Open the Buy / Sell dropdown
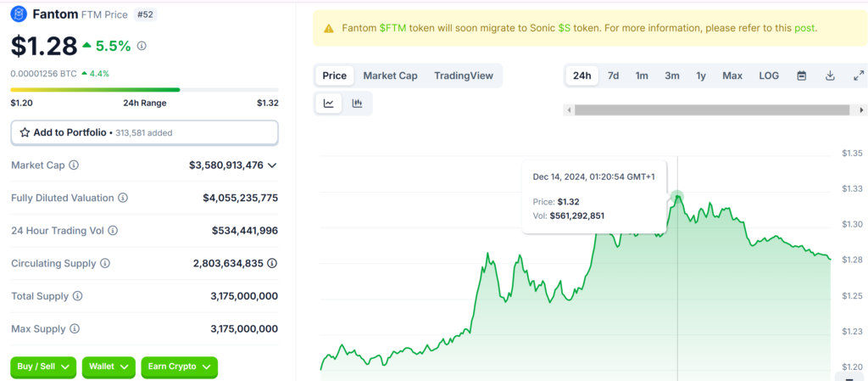The height and width of the screenshot is (381, 868). tap(43, 367)
